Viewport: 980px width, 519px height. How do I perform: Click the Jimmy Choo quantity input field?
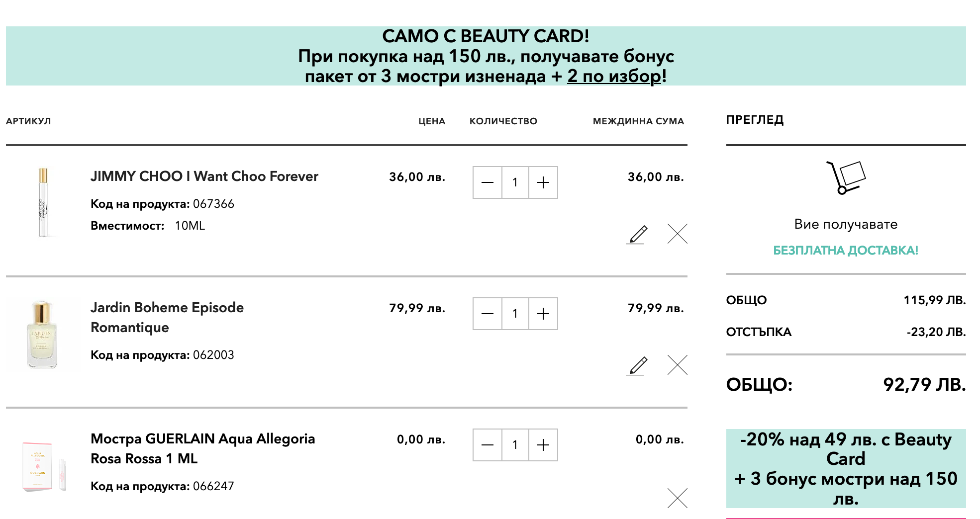515,182
